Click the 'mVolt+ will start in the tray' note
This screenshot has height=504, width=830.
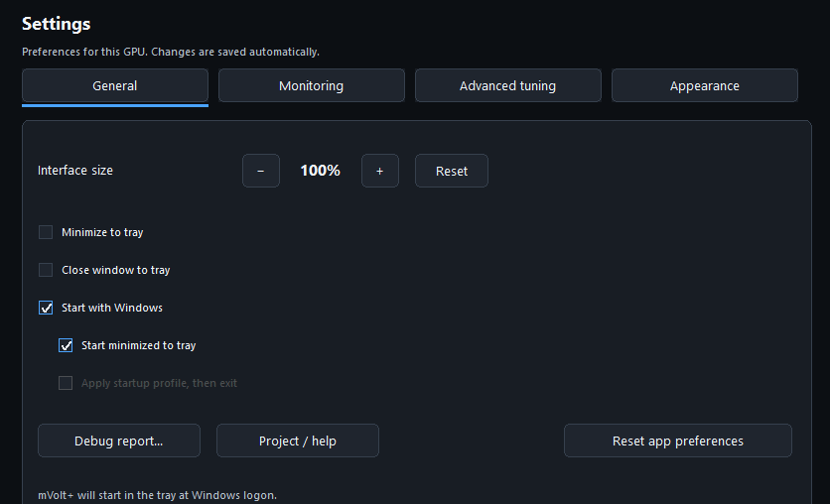(x=157, y=495)
